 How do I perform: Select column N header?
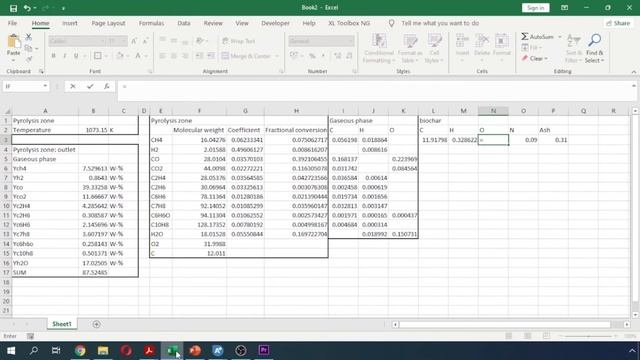pos(493,111)
